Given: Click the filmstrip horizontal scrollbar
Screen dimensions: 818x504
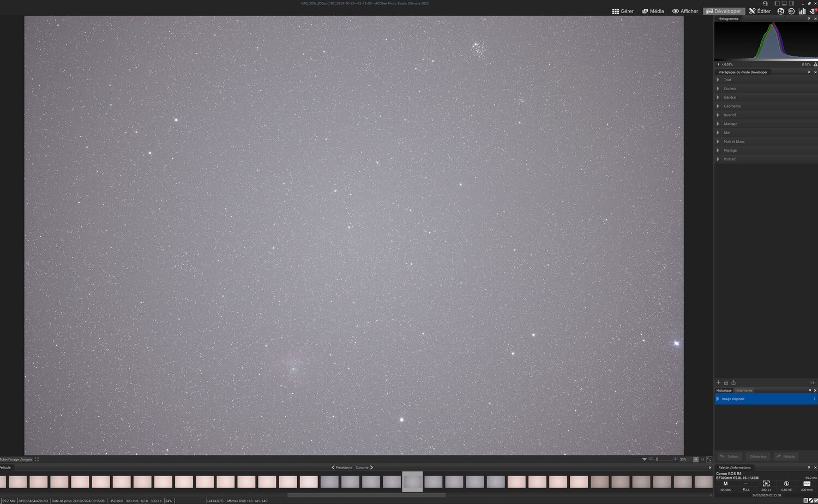Looking at the screenshot, I should tap(366, 495).
